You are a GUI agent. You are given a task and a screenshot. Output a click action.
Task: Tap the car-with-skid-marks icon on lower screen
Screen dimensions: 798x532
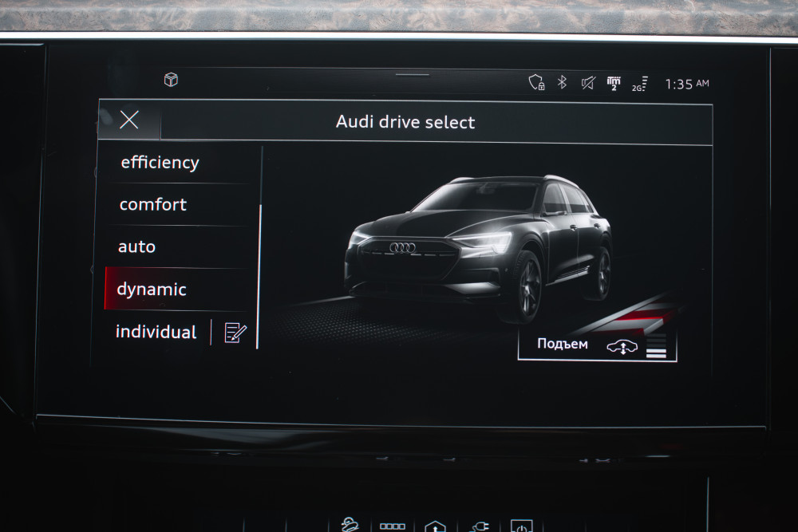(x=350, y=525)
